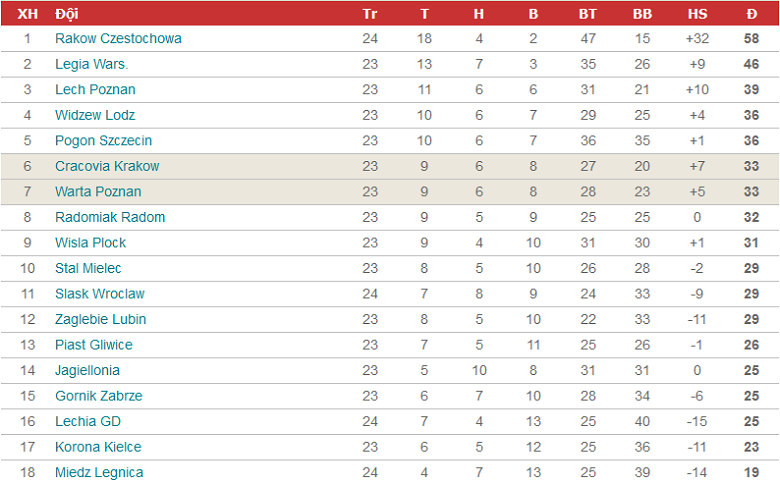Viewport: 780px width, 485px height.
Task: Click the Đ points column header
Action: (751, 13)
